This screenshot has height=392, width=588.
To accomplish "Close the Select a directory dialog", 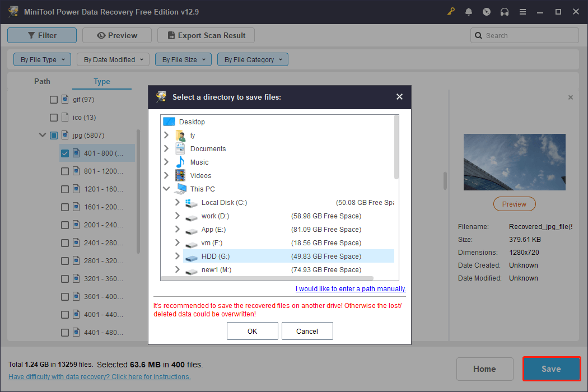I will pos(399,97).
